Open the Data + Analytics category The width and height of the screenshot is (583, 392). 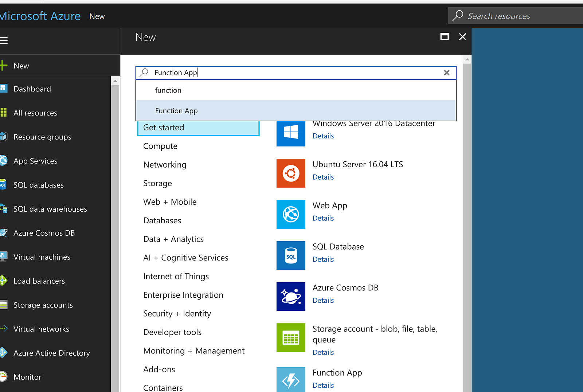point(173,239)
